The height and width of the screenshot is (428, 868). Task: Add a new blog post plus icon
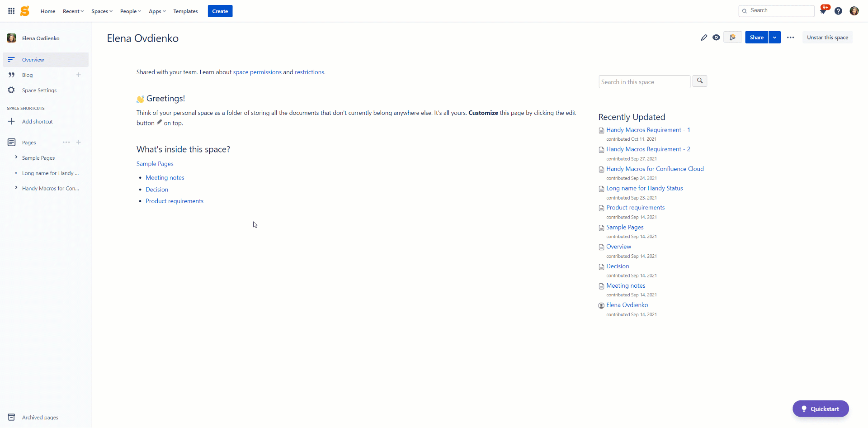[x=79, y=75]
